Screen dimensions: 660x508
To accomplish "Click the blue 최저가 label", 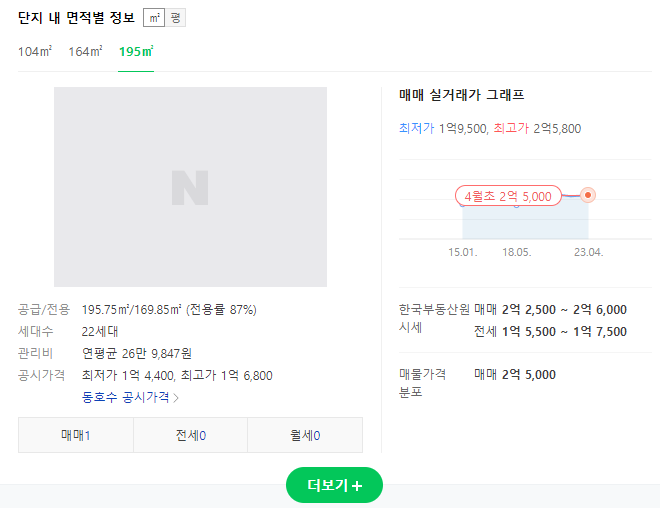I will pos(416,128).
